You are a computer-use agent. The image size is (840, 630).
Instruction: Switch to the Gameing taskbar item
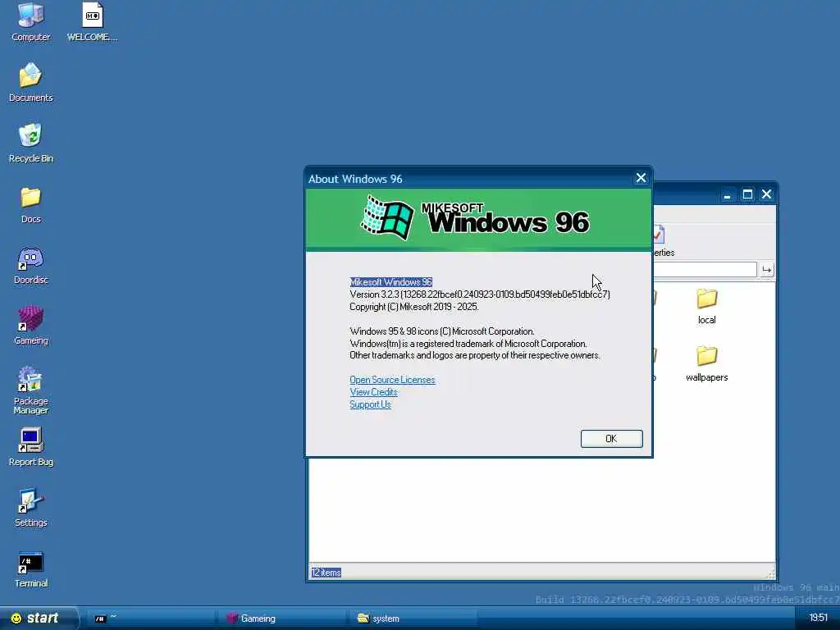pos(281,619)
